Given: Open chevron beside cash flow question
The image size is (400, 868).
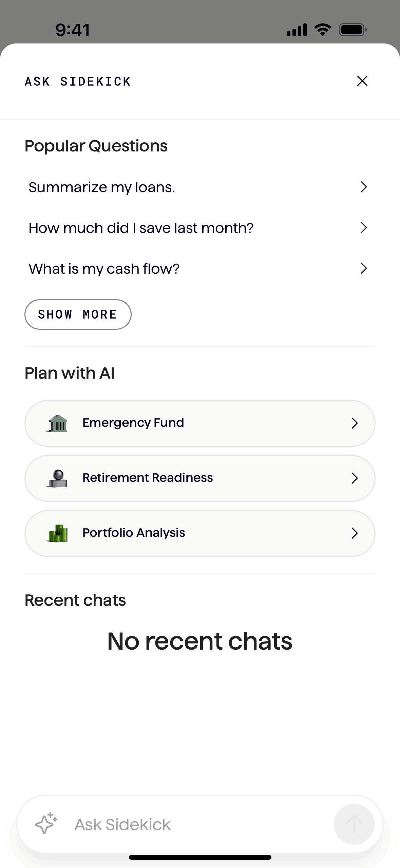Looking at the screenshot, I should click(x=364, y=268).
